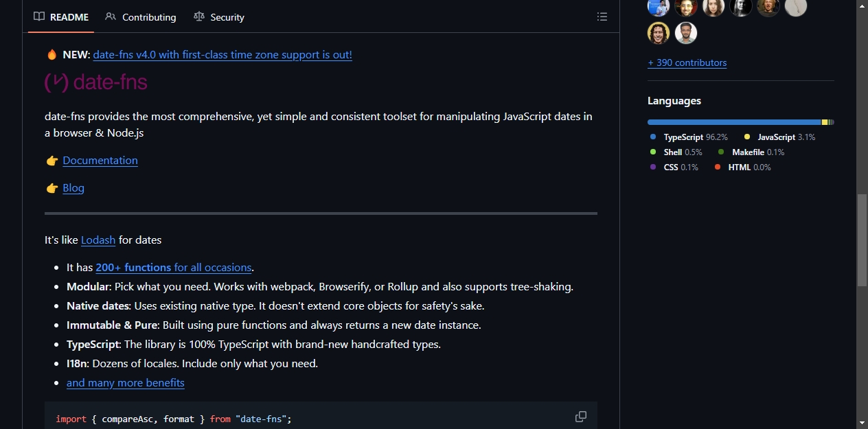Viewport: 868px width, 429px height.
Task: Switch to the README tab
Action: [61, 16]
